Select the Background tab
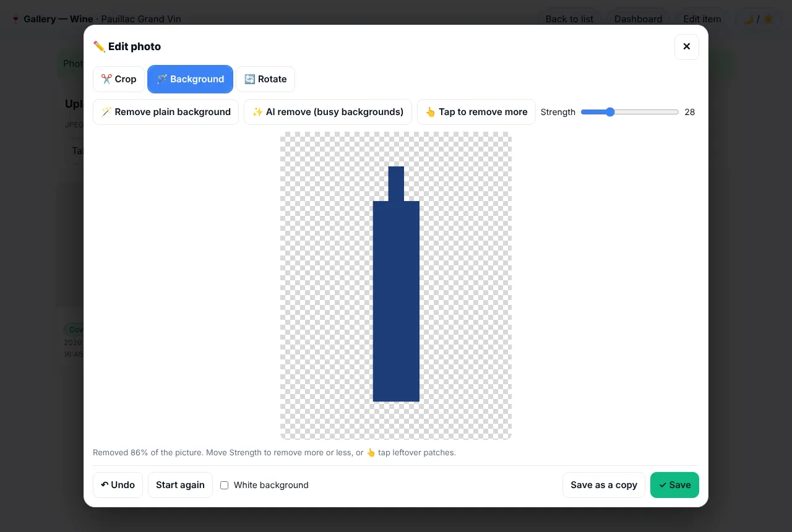The height and width of the screenshot is (532, 792). point(191,79)
